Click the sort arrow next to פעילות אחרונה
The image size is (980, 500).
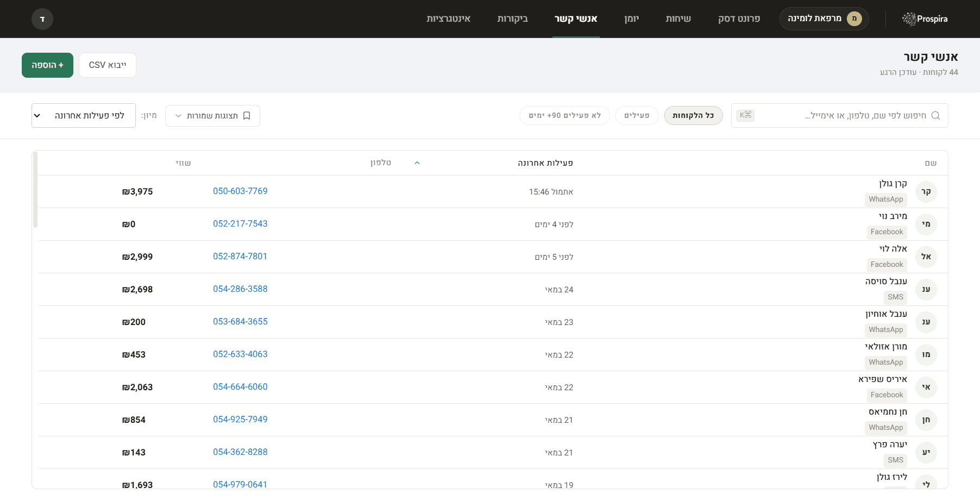point(417,163)
